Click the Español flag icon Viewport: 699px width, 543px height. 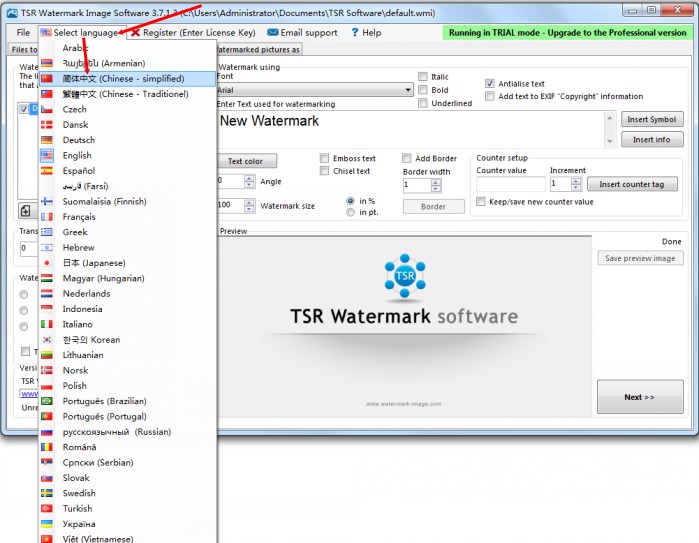pos(47,171)
